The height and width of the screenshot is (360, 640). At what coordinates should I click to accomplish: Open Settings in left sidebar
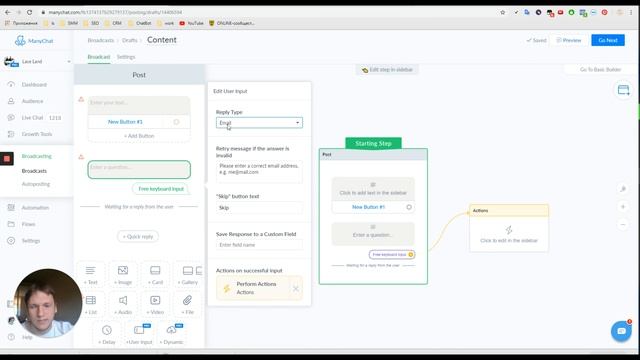31,240
